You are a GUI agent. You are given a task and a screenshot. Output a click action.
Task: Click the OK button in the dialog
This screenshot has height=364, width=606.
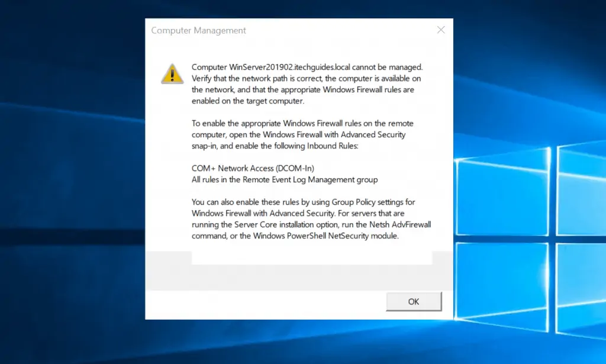[414, 301]
